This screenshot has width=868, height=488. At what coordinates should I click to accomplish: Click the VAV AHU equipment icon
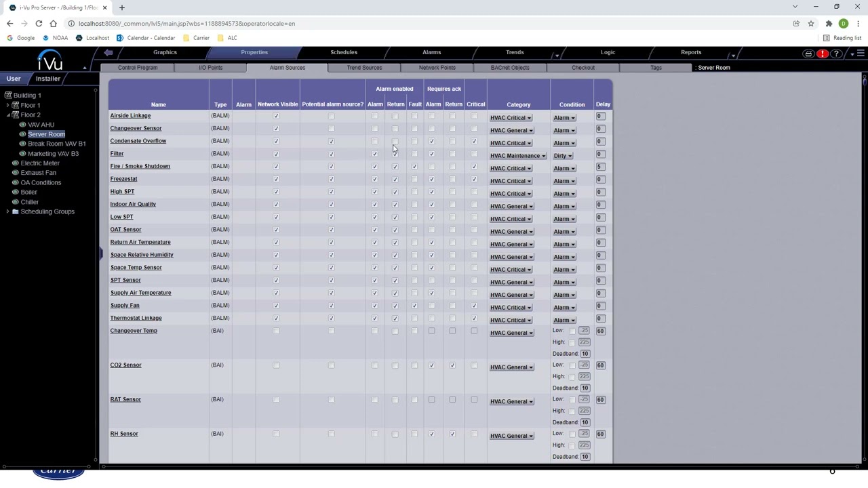(22, 125)
